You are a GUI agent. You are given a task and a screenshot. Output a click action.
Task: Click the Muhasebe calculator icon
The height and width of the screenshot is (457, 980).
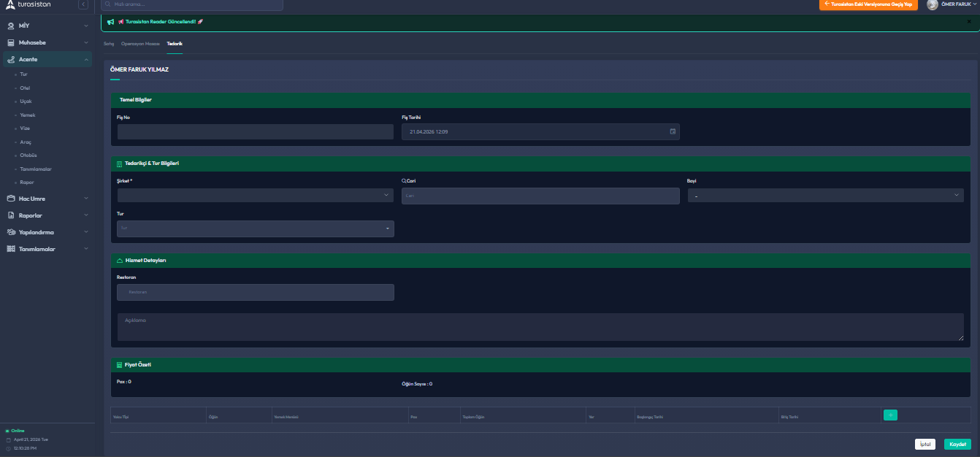pyautogui.click(x=11, y=42)
